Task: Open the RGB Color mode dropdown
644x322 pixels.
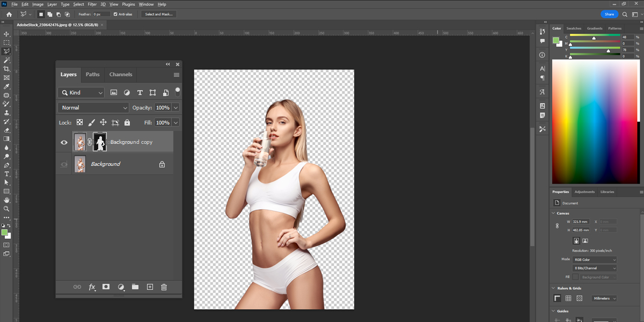Action: pyautogui.click(x=595, y=259)
